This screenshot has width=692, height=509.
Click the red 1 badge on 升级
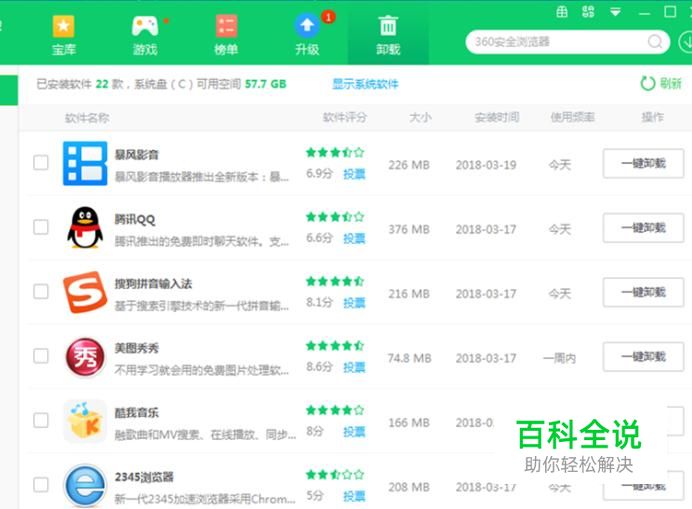[328, 17]
